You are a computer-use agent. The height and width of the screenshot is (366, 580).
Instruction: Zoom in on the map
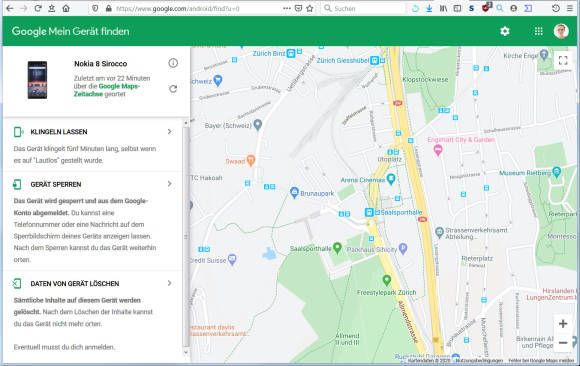tap(563, 324)
